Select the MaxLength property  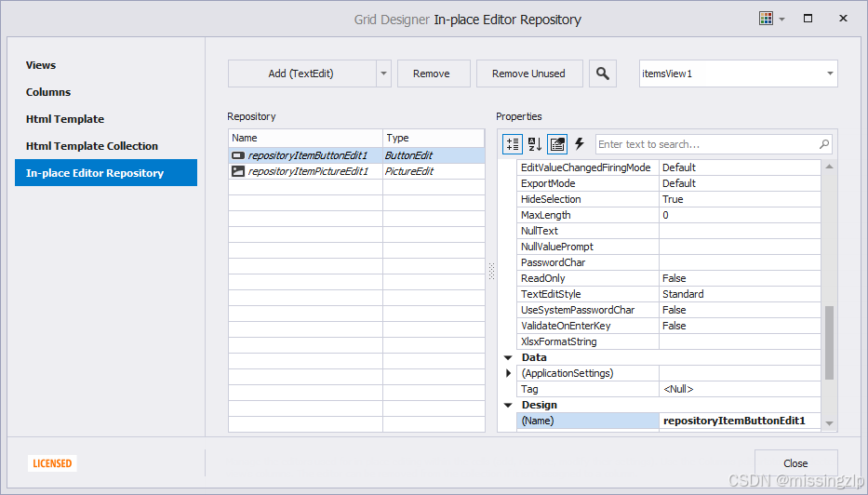pos(588,215)
